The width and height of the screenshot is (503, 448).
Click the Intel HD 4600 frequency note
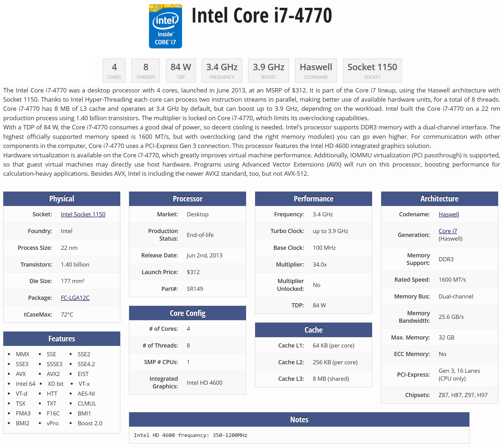click(190, 435)
